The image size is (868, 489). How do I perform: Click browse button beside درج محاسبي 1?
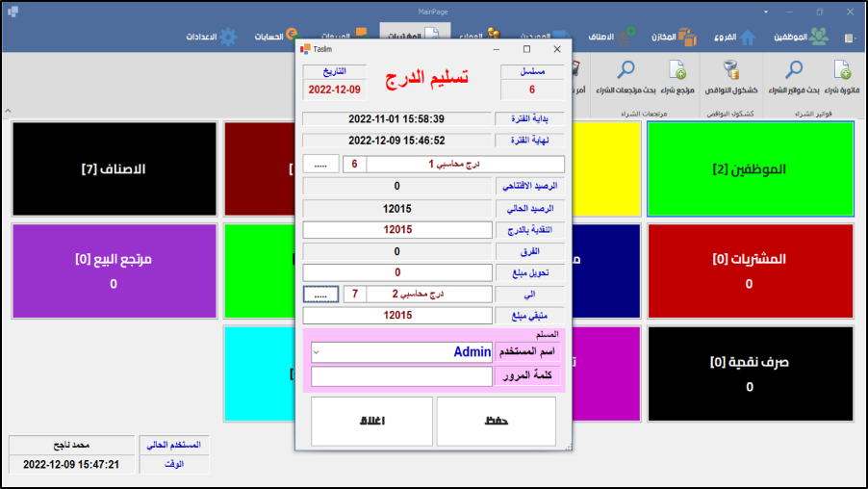coord(320,165)
